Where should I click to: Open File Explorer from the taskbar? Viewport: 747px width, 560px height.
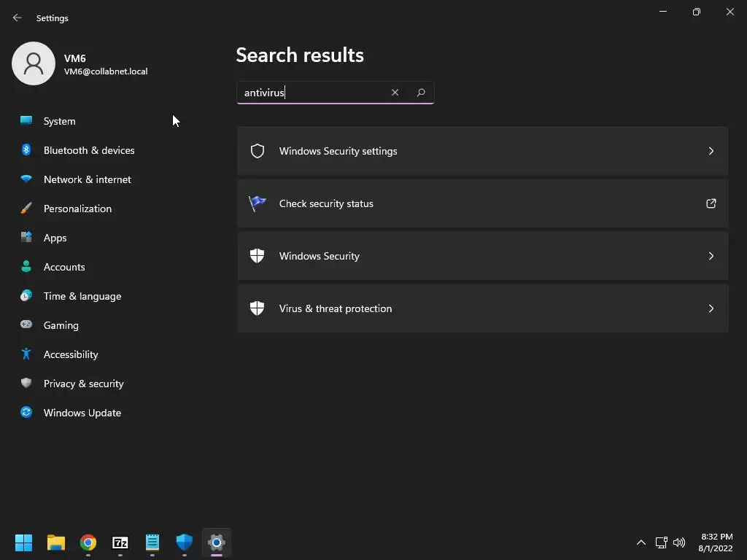(55, 542)
